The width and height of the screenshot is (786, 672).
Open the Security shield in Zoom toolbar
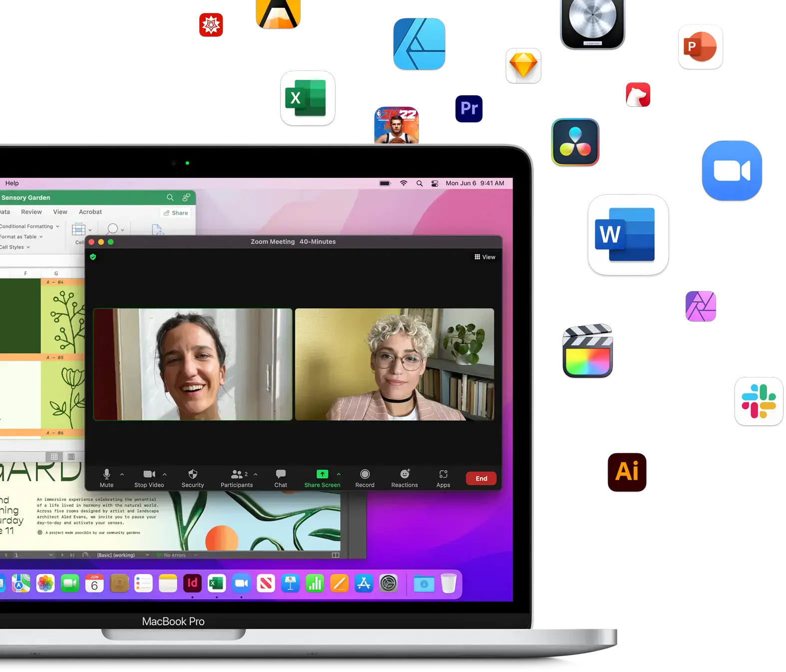pyautogui.click(x=193, y=474)
